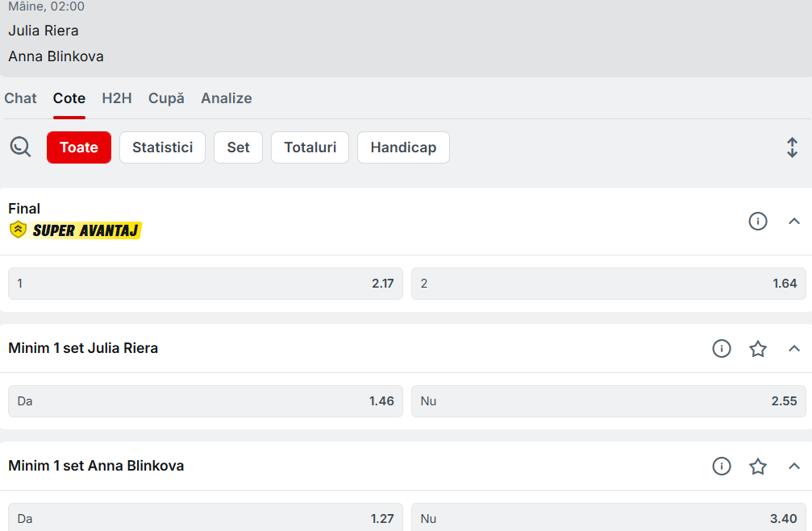Open info for Final market
This screenshot has width=812, height=531.
point(757,221)
